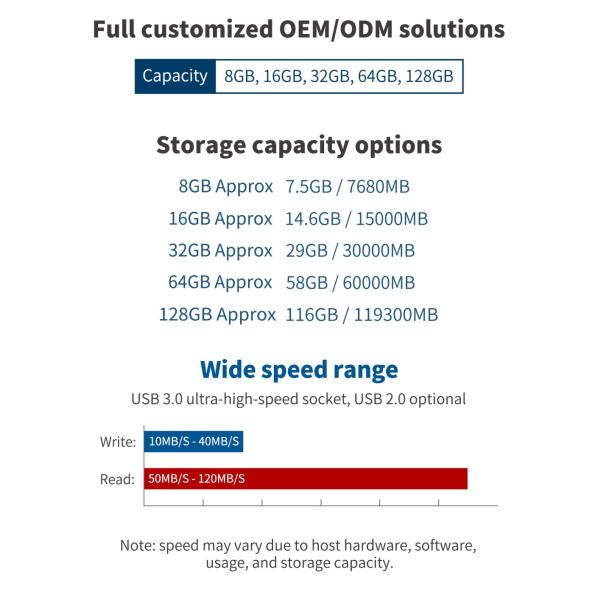This screenshot has width=600, height=600.
Task: Select the "32GB Approx" row label
Action: point(220,251)
